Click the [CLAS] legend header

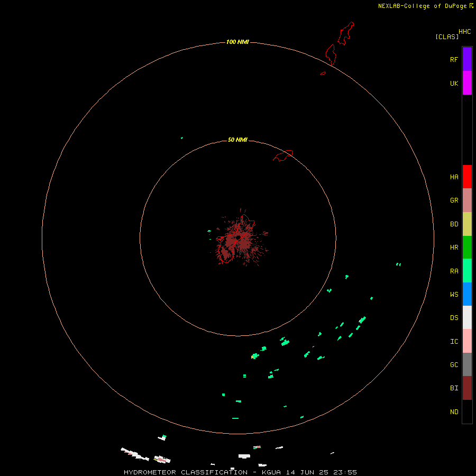(447, 36)
